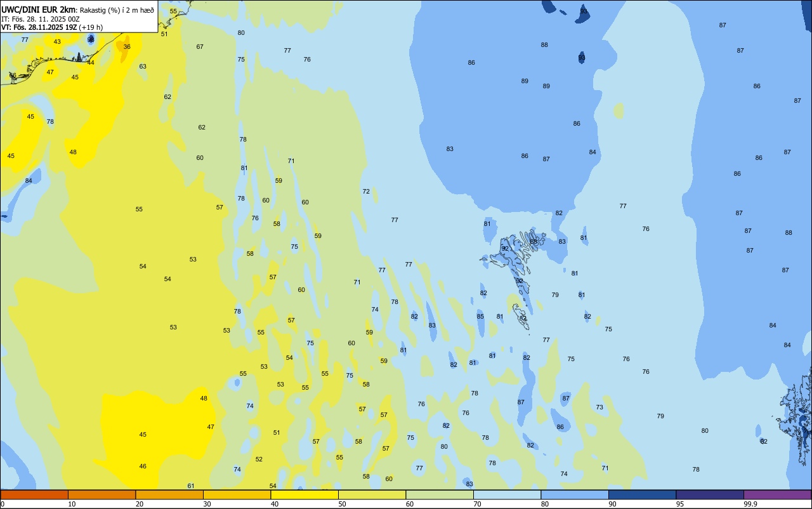The width and height of the screenshot is (812, 509).
Task: Click the '36' humidity value on the orange patch
Action: pos(127,47)
